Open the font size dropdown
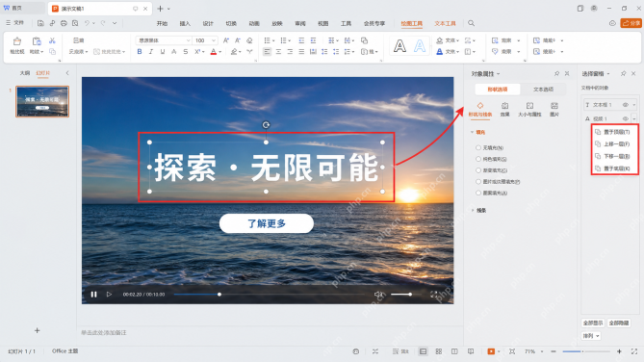This screenshot has height=362, width=644. click(x=214, y=40)
